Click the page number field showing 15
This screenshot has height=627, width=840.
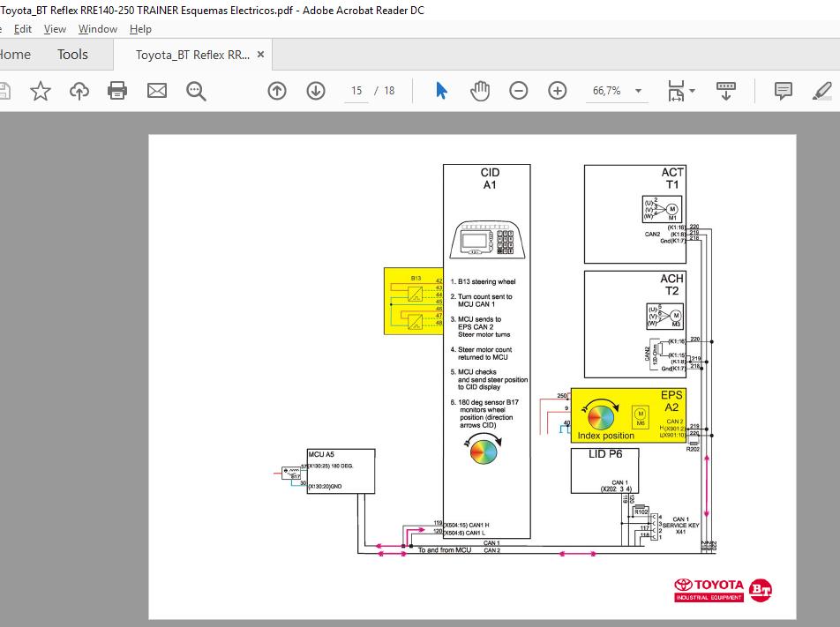(356, 91)
